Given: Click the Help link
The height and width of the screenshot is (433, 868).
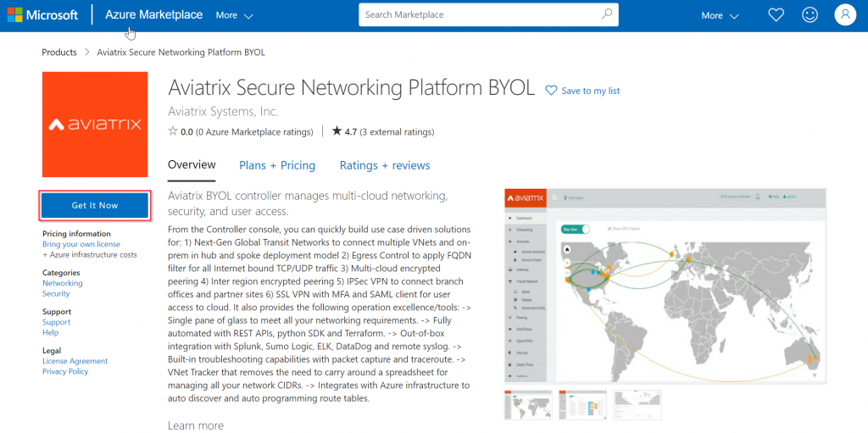Looking at the screenshot, I should pyautogui.click(x=50, y=332).
